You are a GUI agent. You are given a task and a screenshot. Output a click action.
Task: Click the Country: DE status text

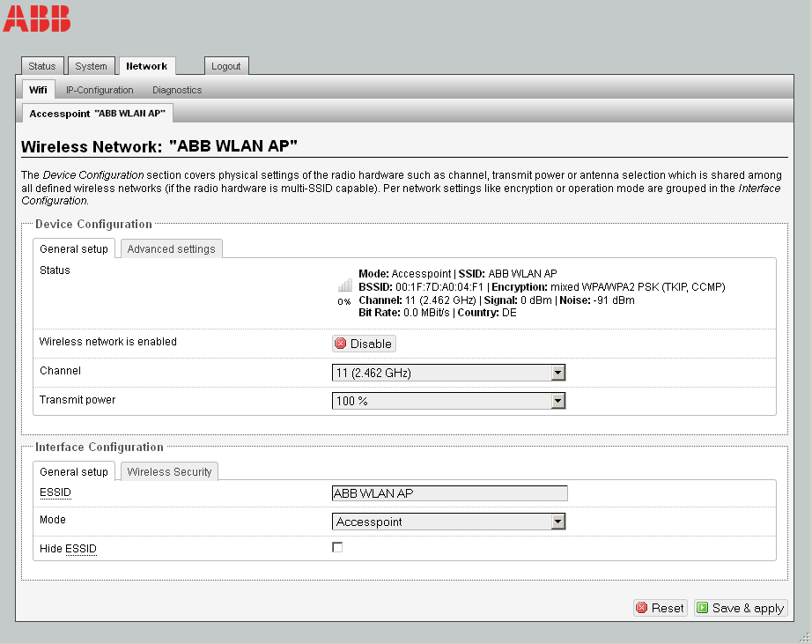(487, 313)
